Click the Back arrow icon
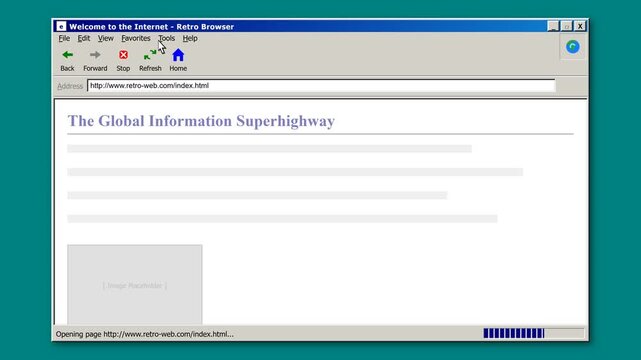 coord(67,55)
